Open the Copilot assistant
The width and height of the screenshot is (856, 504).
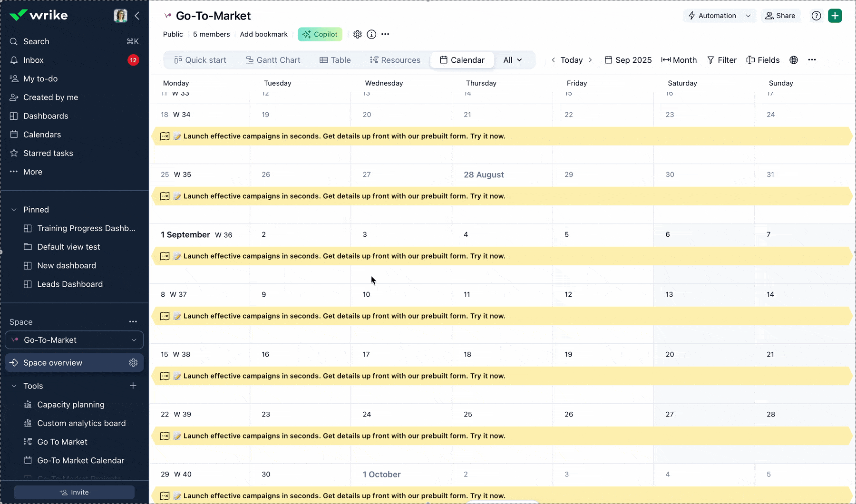pyautogui.click(x=320, y=34)
